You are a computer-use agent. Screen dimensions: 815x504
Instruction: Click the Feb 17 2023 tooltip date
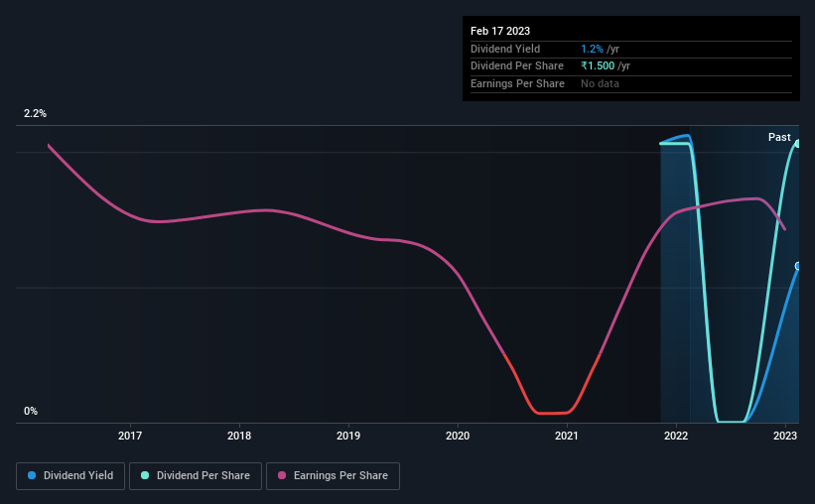[500, 31]
